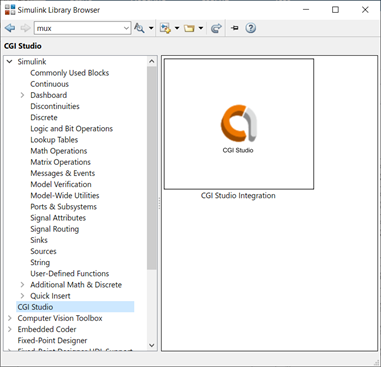Viewport: 381px width, 367px height.
Task: Collapse the Simulink tree node
Action: 10,62
